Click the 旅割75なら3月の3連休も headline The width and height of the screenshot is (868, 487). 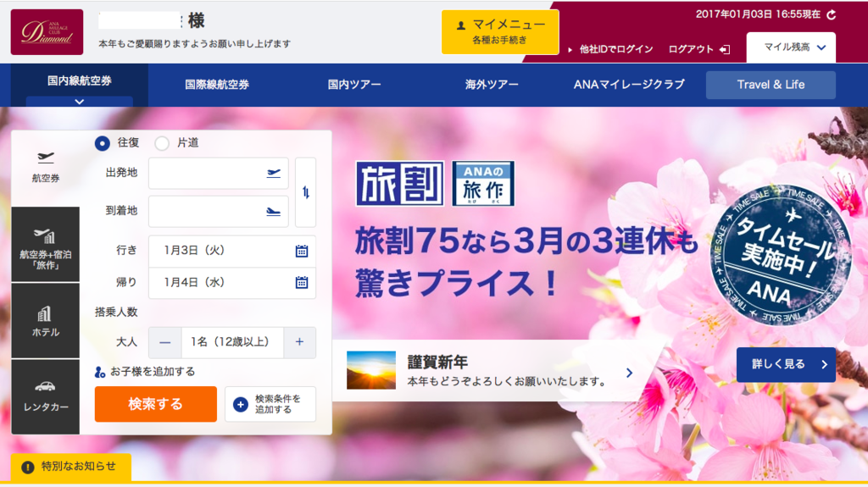click(526, 241)
